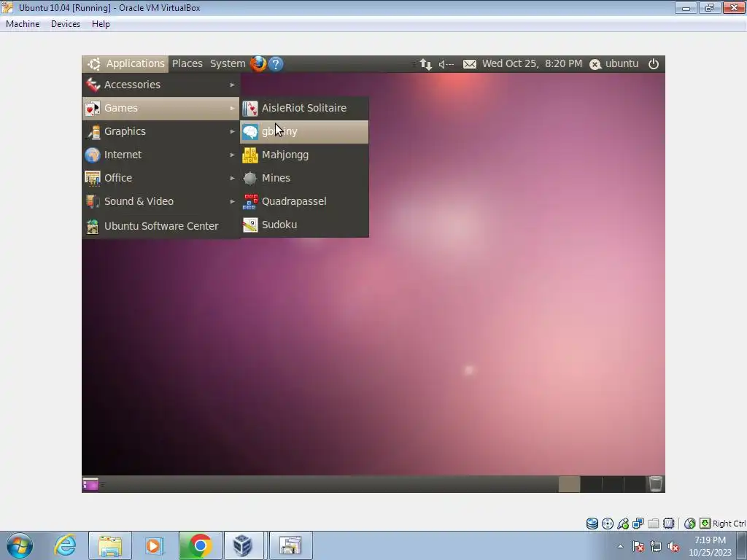Screen dimensions: 747x560
Task: Click the Office category icon
Action: point(93,178)
